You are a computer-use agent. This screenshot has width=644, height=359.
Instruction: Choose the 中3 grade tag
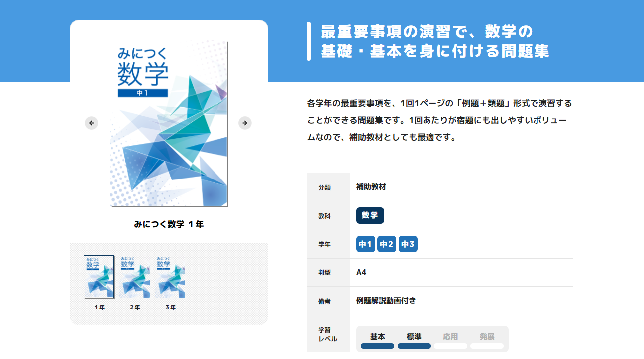[x=408, y=244]
